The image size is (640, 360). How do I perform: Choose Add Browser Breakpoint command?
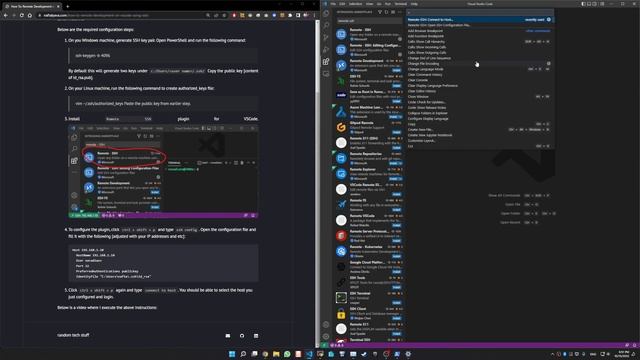(x=480, y=31)
